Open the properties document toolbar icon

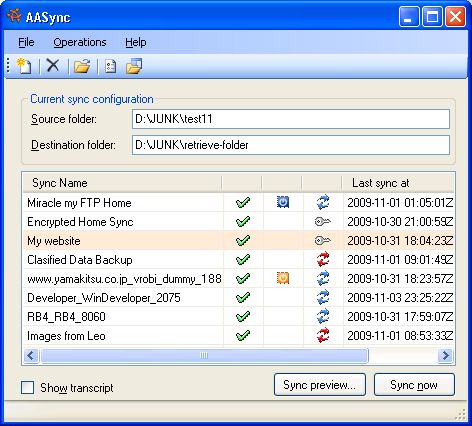110,66
